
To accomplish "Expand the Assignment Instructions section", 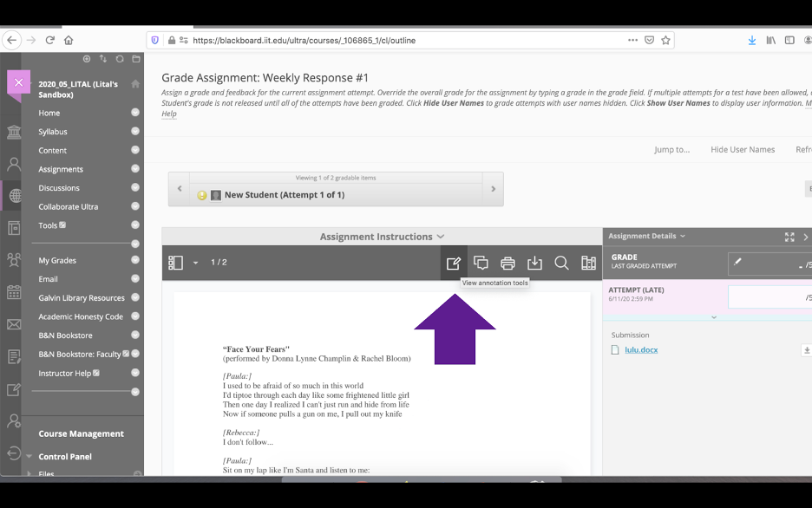I will [x=383, y=237].
